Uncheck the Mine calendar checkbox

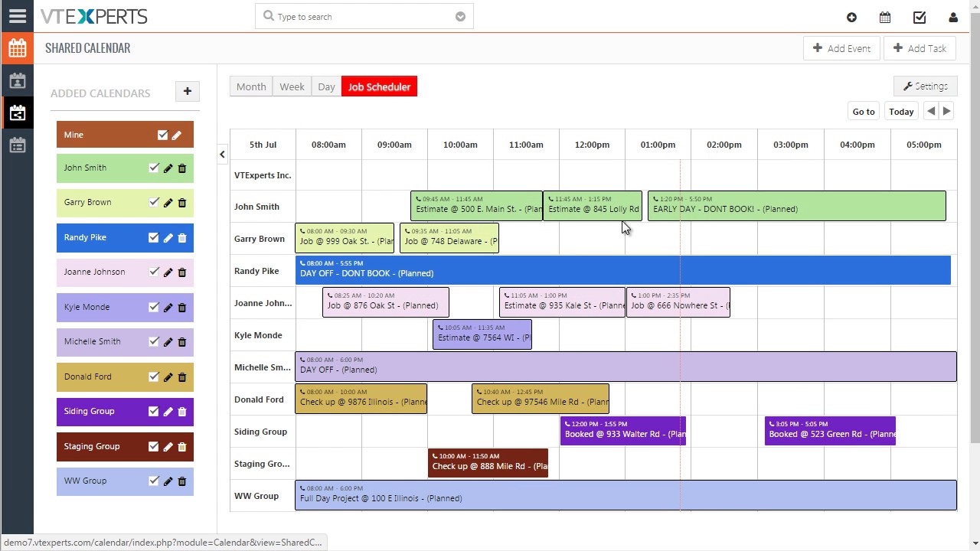[162, 135]
